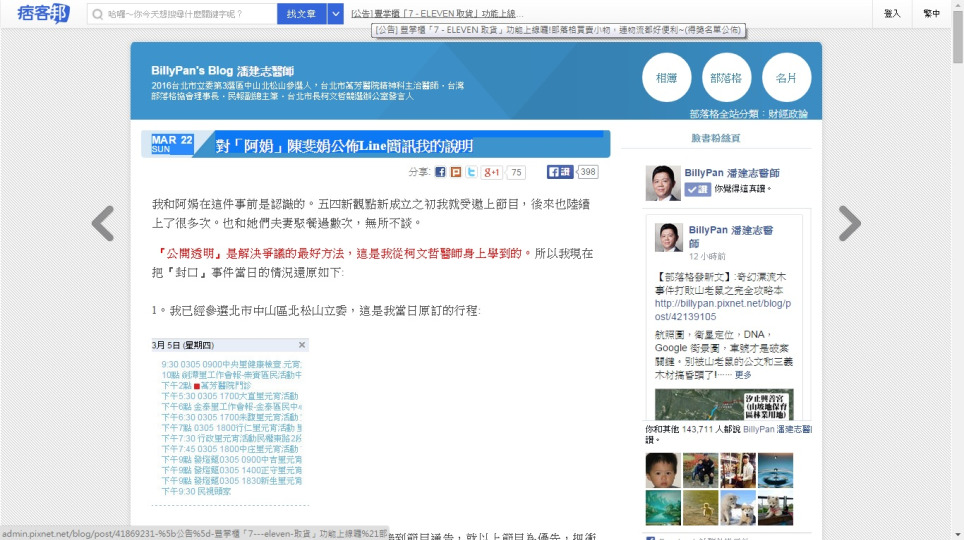Toggle the page 讚 liked button in sidebar
Screen dimensions: 964x540
click(698, 189)
